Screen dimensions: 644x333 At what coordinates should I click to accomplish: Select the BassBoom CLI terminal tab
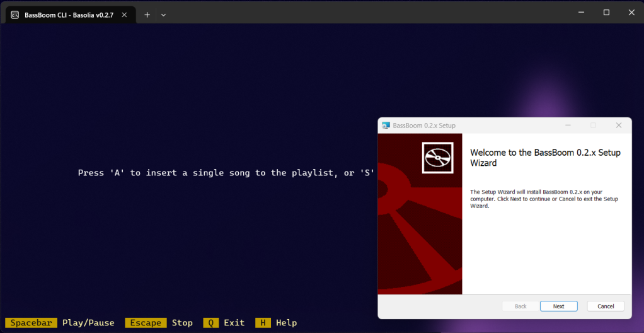point(71,15)
